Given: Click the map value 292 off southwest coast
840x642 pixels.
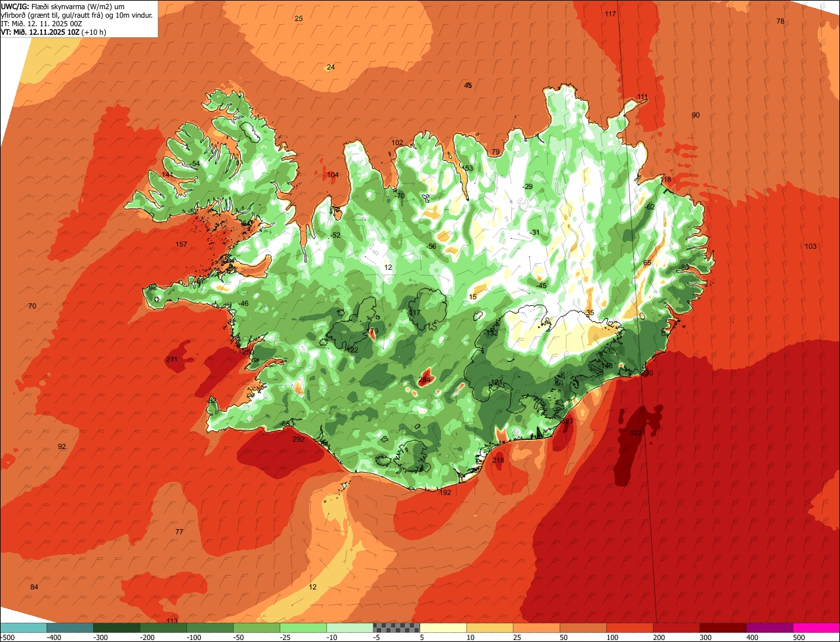Looking at the screenshot, I should [x=299, y=439].
